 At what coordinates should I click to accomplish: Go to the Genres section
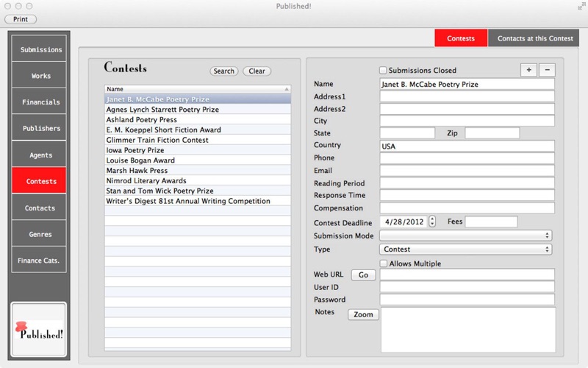(x=39, y=233)
